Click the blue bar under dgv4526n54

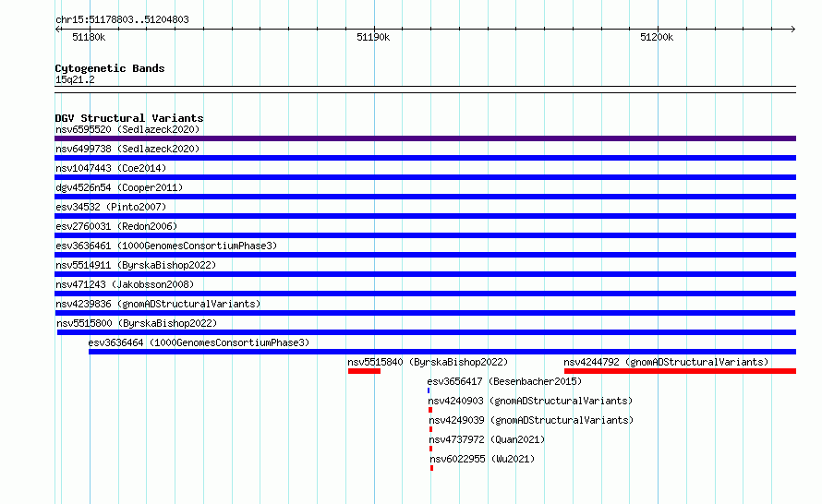(425, 197)
